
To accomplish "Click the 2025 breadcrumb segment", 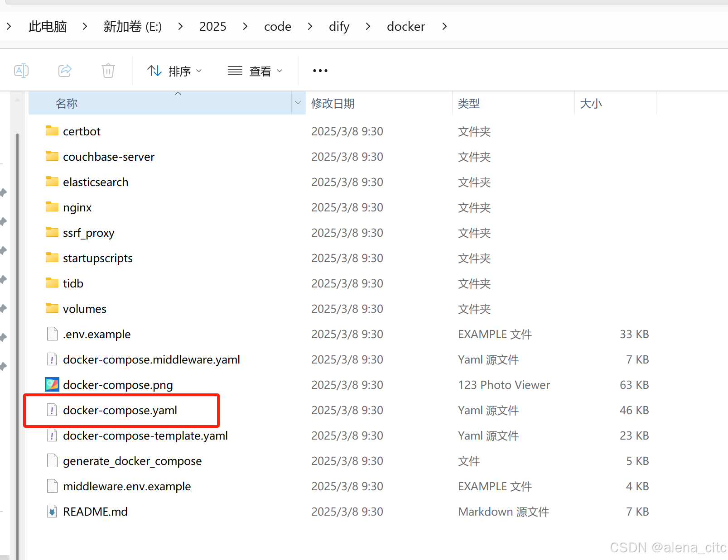I will tap(213, 27).
